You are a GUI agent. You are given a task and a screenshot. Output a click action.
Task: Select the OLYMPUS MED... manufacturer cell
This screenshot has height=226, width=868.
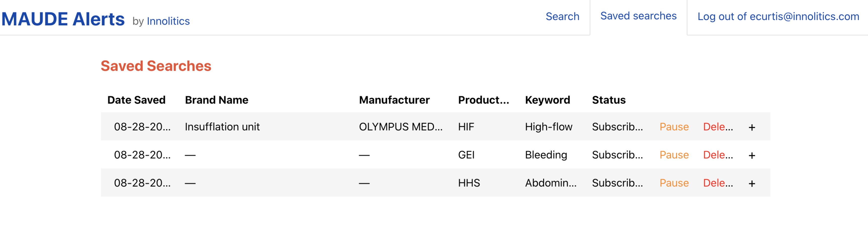pos(401,127)
